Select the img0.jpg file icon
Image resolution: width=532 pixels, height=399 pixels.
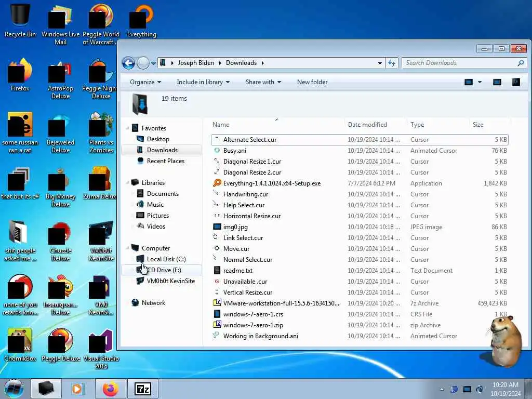[217, 227]
